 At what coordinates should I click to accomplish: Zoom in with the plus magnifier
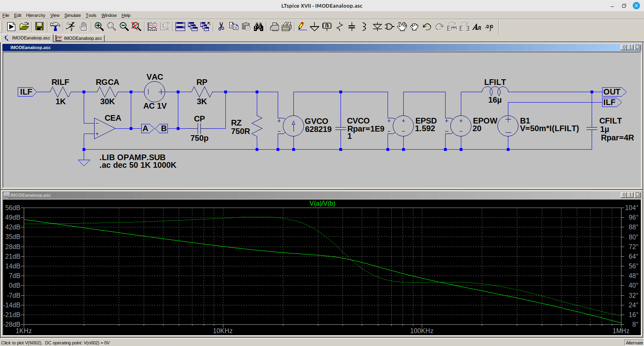(99, 27)
